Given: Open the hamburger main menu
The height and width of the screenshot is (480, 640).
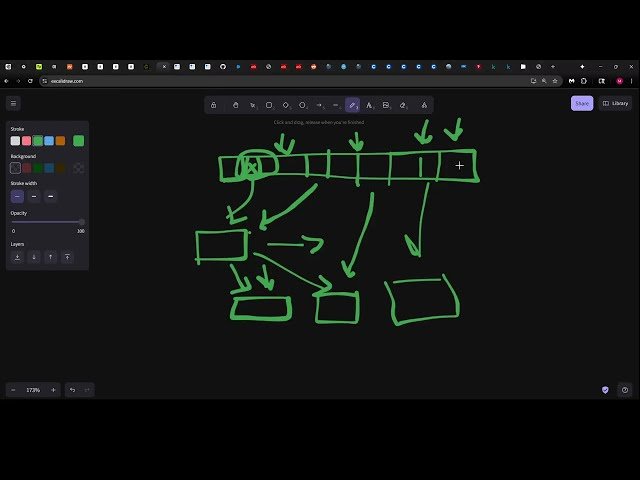Looking at the screenshot, I should (x=13, y=103).
